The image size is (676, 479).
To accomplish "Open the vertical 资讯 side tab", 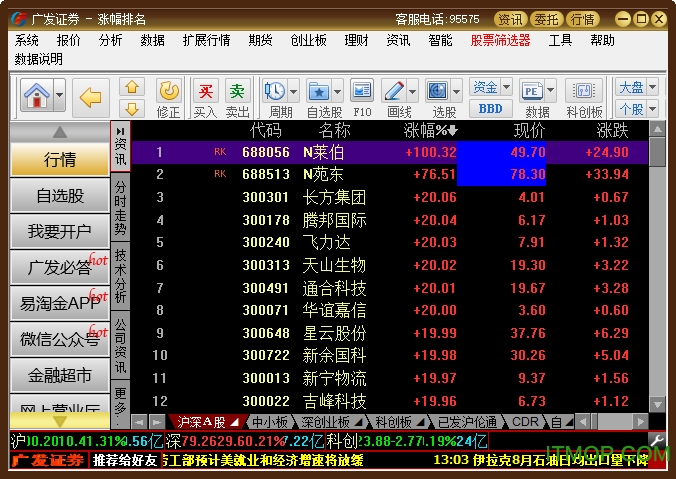I will pyautogui.click(x=120, y=146).
